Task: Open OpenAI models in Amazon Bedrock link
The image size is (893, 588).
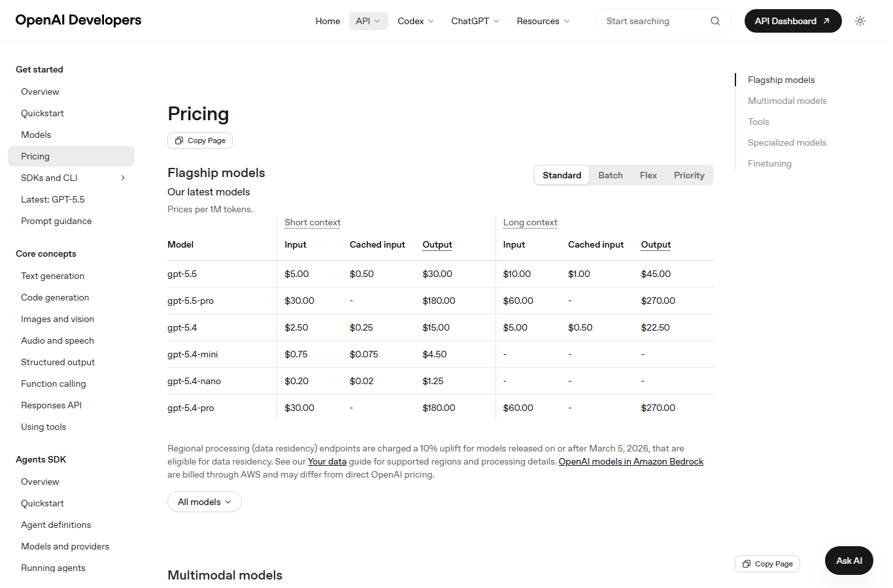Action: click(631, 461)
